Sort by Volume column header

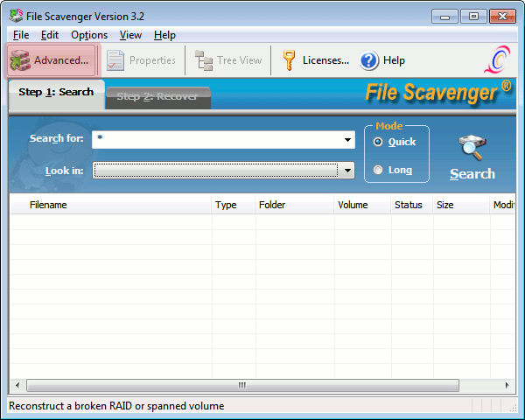point(362,205)
